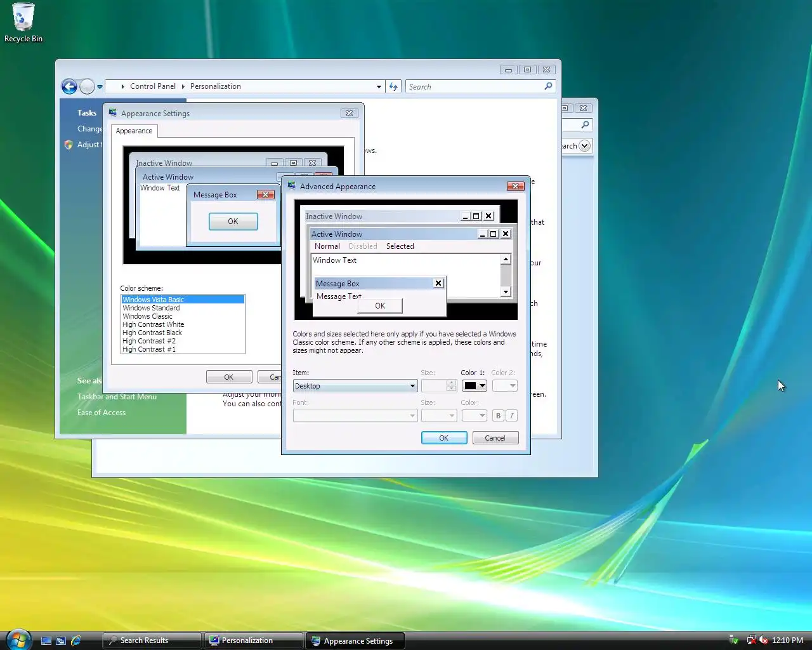Click Cancel in Advanced Appearance dialog
The image size is (812, 650).
pyautogui.click(x=495, y=438)
